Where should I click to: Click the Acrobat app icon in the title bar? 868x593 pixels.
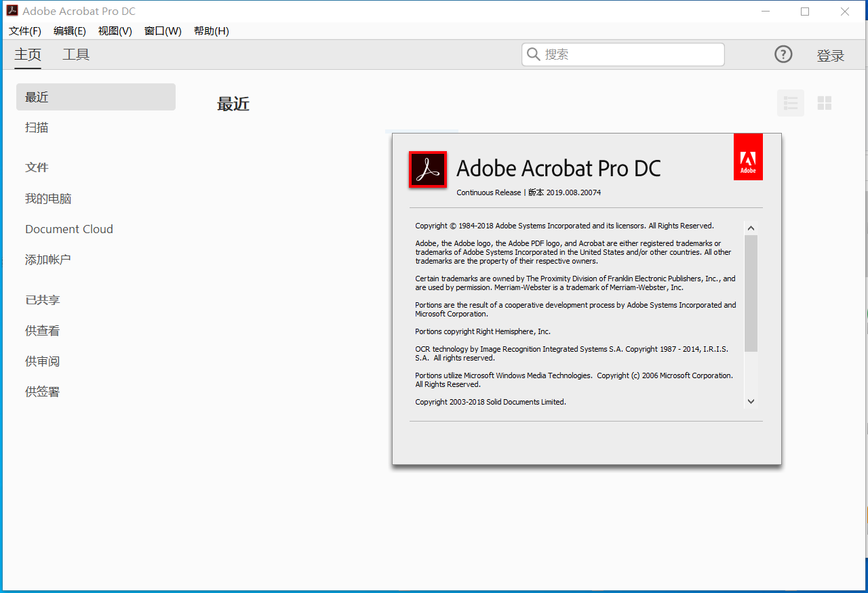coord(12,11)
